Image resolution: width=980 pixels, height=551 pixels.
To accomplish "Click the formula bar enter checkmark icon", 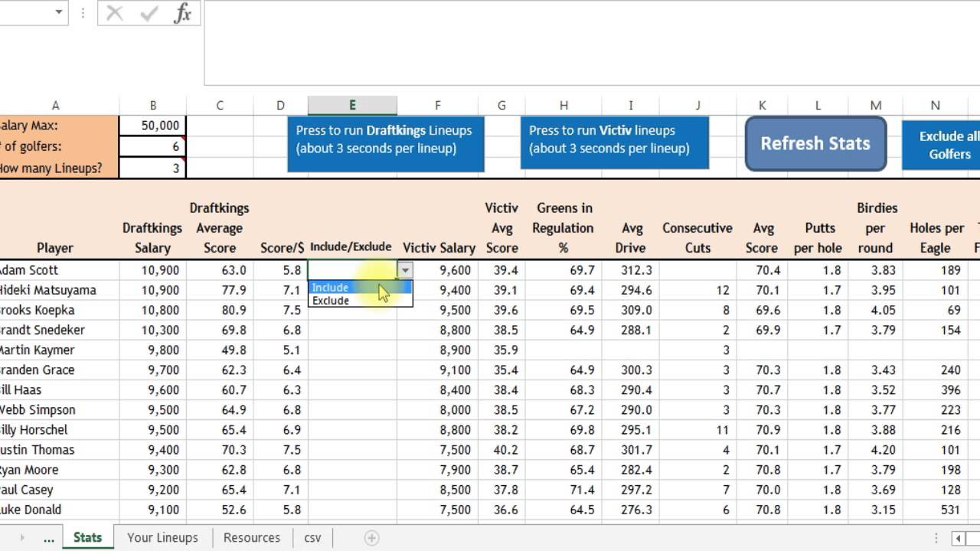I will 149,13.
